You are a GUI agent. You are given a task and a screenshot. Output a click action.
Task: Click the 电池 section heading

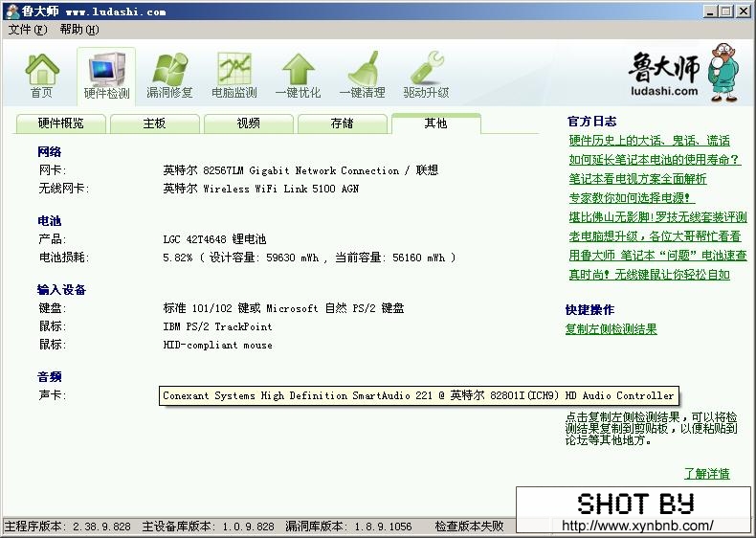49,221
